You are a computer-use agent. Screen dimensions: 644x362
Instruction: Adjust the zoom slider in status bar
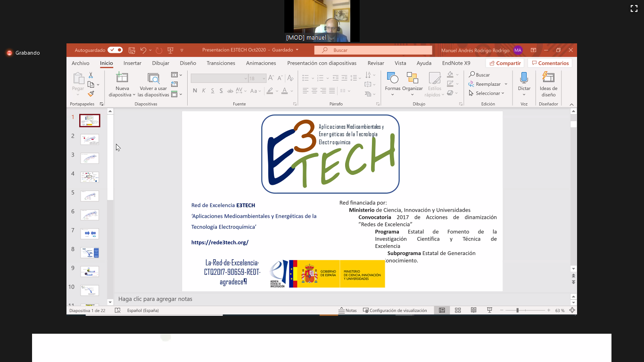(x=517, y=310)
